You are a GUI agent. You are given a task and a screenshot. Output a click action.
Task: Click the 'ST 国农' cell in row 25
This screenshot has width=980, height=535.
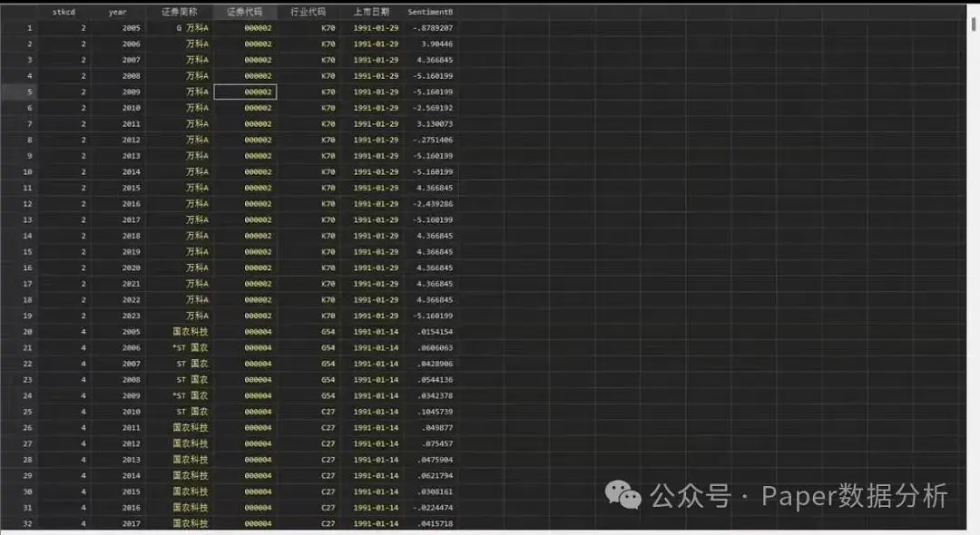191,412
